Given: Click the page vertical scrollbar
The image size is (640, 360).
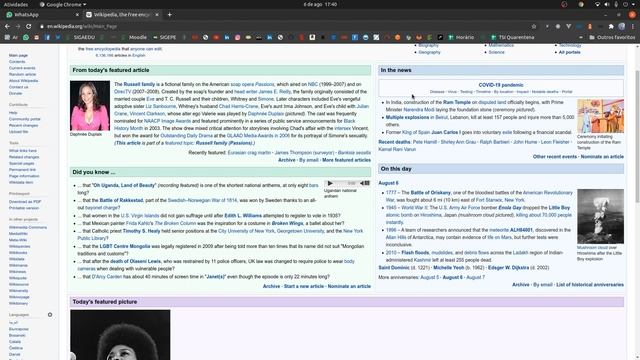Looking at the screenshot, I should point(637,136).
